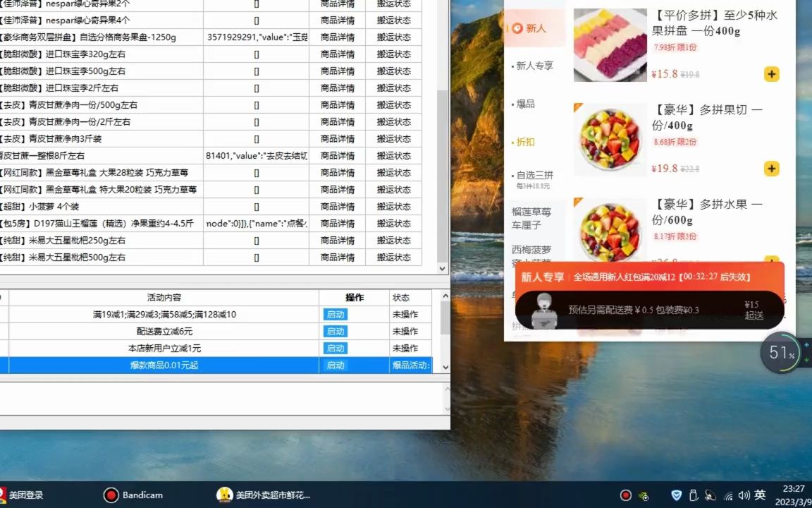Add the 豪华多拼果切 item via its plus icon
Screen dimensions: 812x508
pos(771,169)
